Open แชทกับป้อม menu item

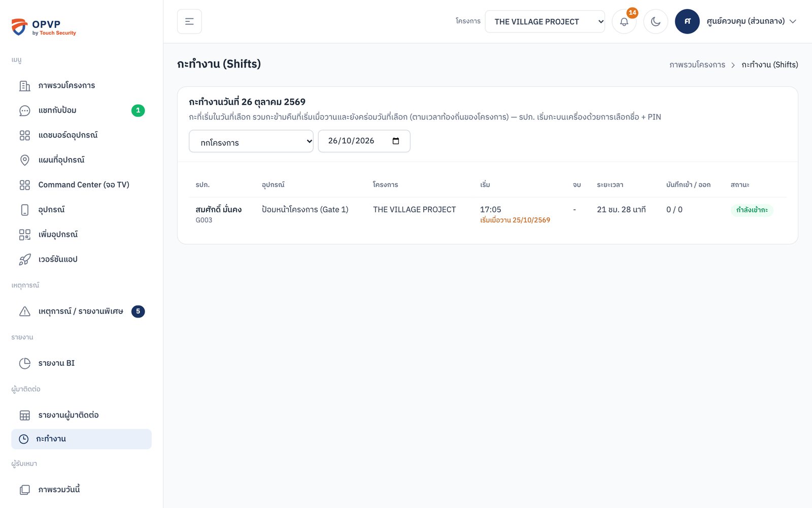[x=81, y=110]
